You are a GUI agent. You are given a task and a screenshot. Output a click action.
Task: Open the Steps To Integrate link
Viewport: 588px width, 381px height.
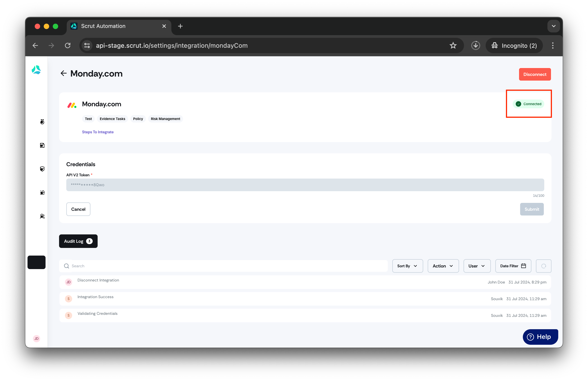[x=98, y=132]
